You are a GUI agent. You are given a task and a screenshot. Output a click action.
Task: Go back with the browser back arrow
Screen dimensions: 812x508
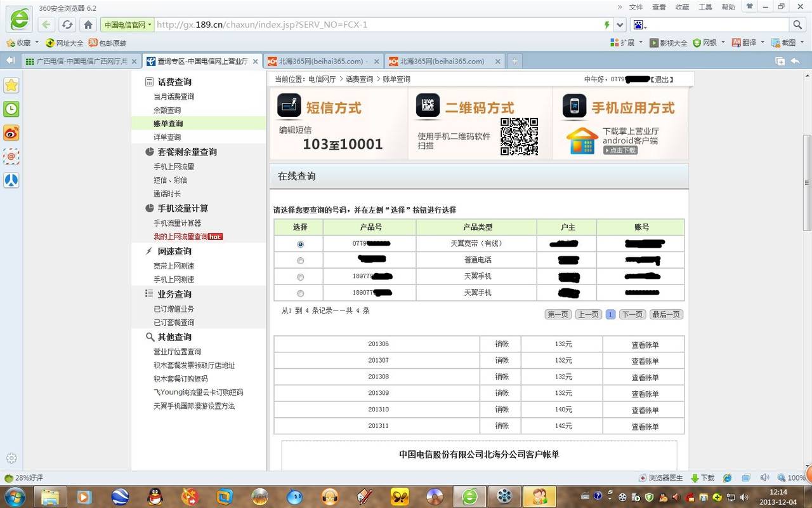[x=46, y=25]
